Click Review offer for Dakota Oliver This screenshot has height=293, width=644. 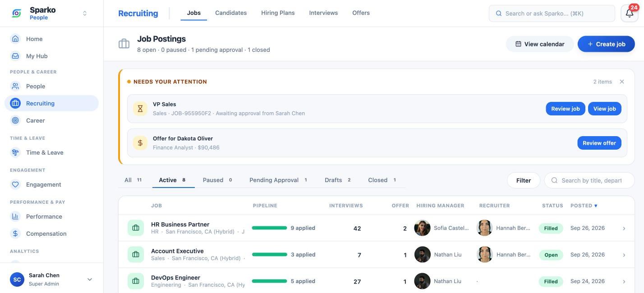click(x=599, y=143)
